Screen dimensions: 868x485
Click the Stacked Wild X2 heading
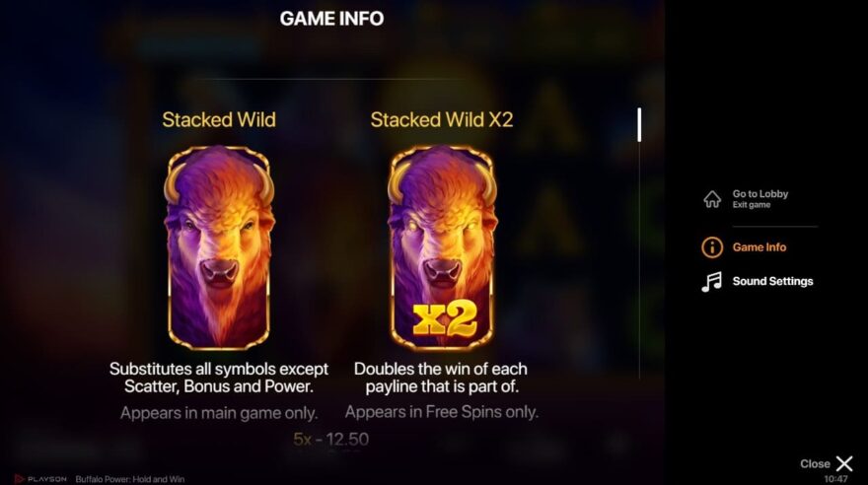(x=442, y=119)
